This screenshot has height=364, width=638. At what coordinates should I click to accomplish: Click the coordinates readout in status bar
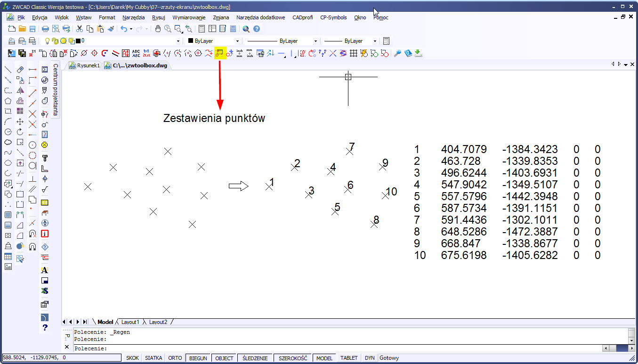(x=62, y=358)
